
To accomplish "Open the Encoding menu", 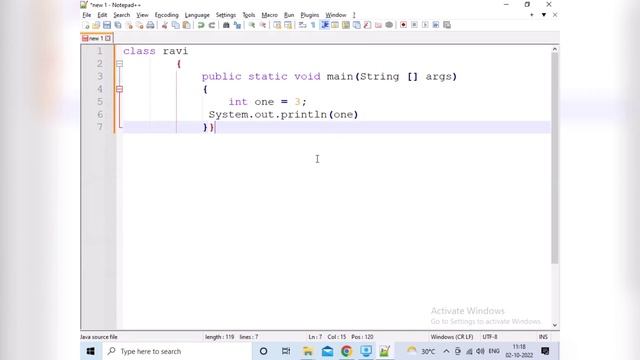I will [x=167, y=15].
